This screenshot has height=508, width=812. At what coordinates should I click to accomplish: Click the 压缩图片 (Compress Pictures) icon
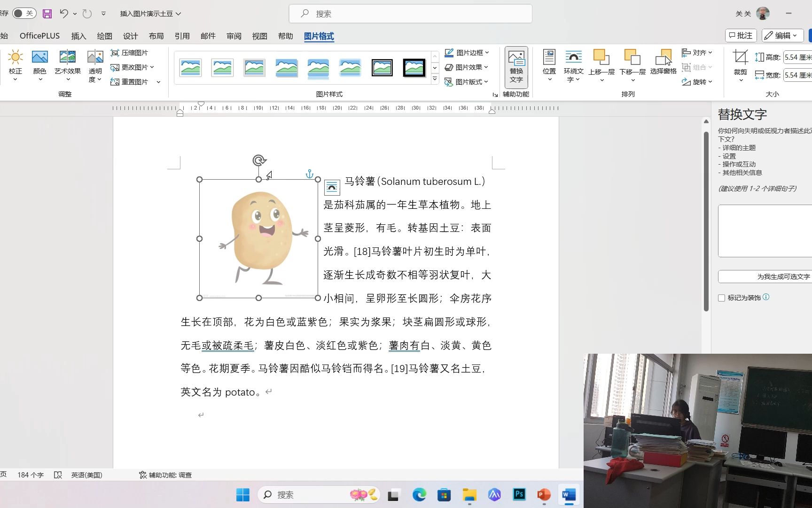115,53
